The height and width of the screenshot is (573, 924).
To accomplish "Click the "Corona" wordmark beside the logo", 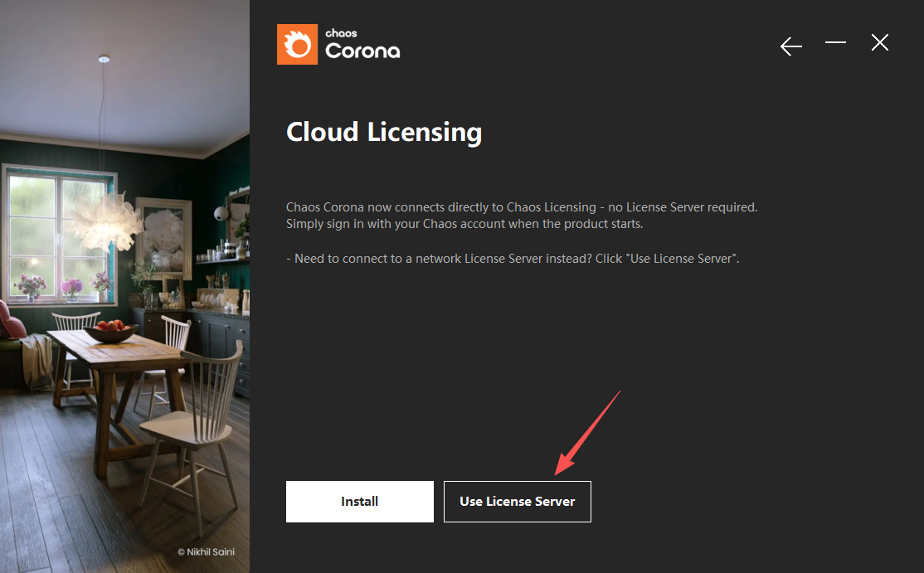I will 362,51.
